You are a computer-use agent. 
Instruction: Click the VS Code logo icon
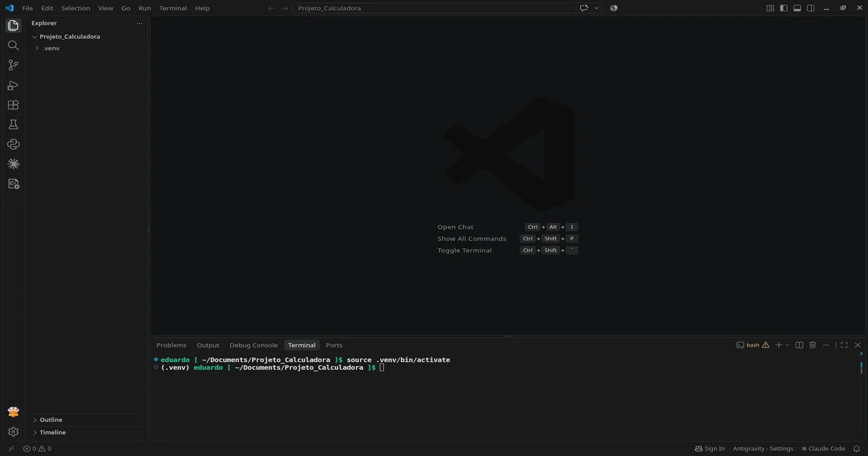click(9, 8)
